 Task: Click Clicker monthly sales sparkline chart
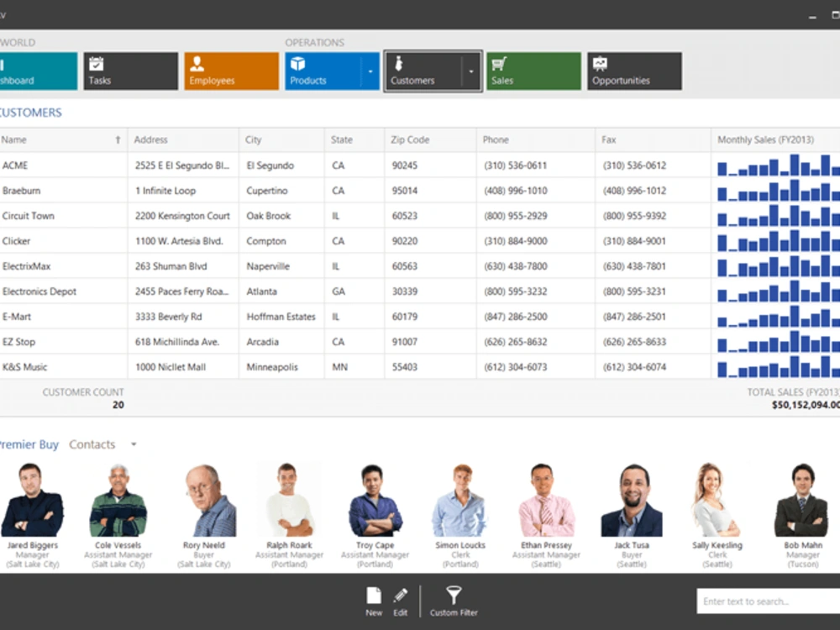779,241
